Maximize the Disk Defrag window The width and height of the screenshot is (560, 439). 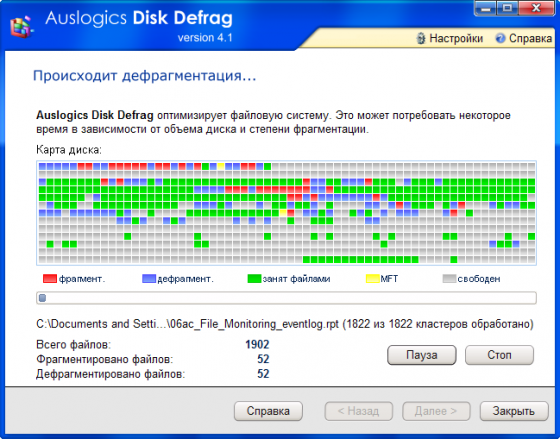507,8
